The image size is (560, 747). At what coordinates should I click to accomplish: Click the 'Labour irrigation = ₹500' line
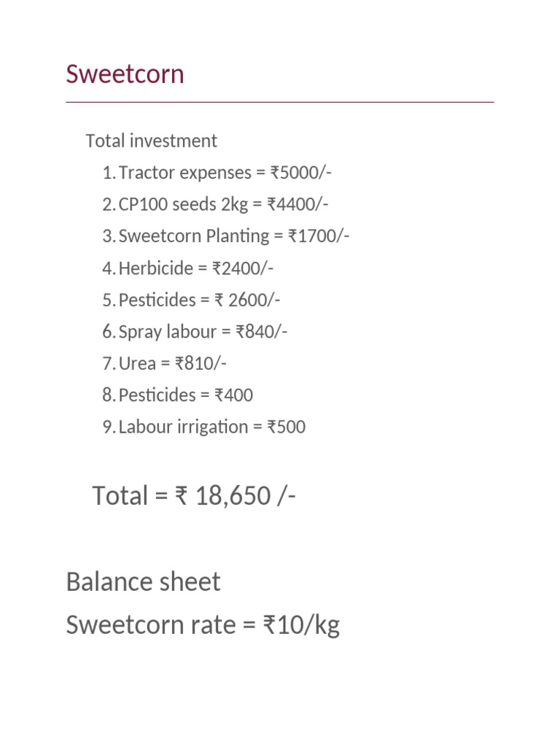pyautogui.click(x=212, y=427)
